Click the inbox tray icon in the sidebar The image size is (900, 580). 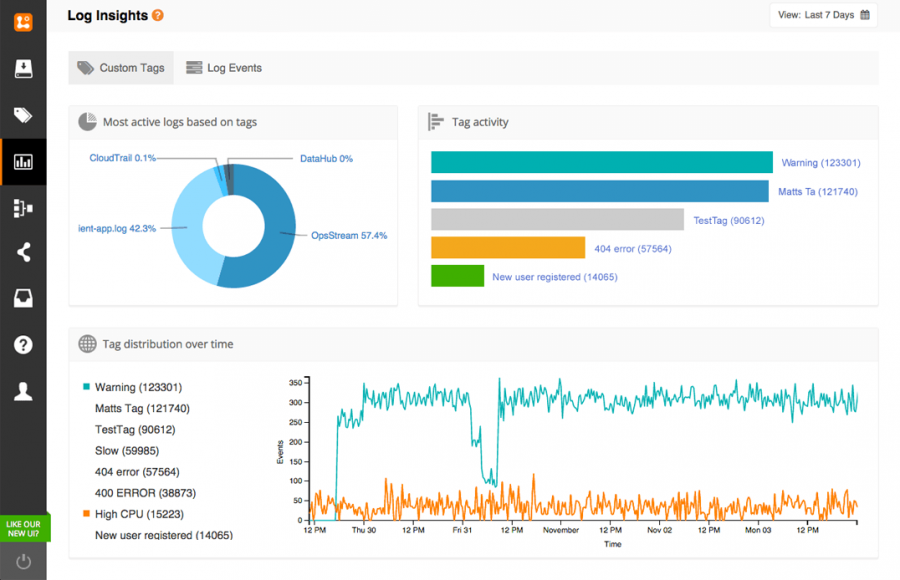click(22, 298)
